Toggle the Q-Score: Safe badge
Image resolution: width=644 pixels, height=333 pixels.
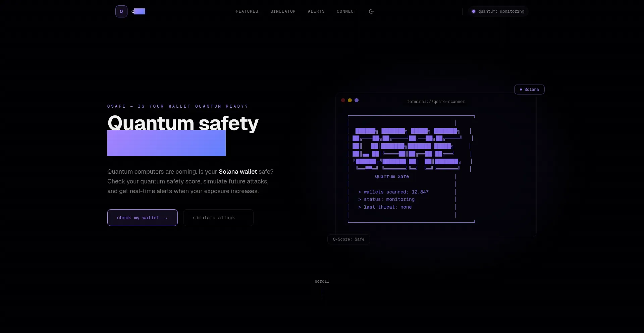(348, 239)
